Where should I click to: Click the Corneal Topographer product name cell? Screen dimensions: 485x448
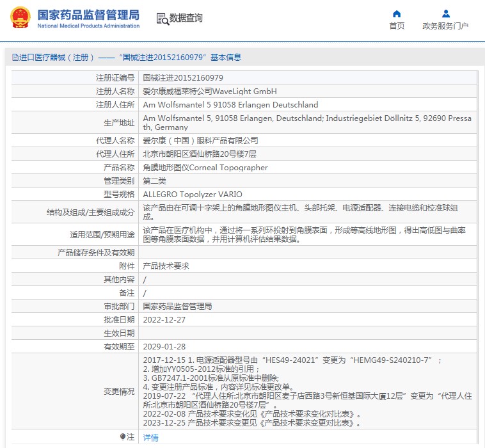205,168
